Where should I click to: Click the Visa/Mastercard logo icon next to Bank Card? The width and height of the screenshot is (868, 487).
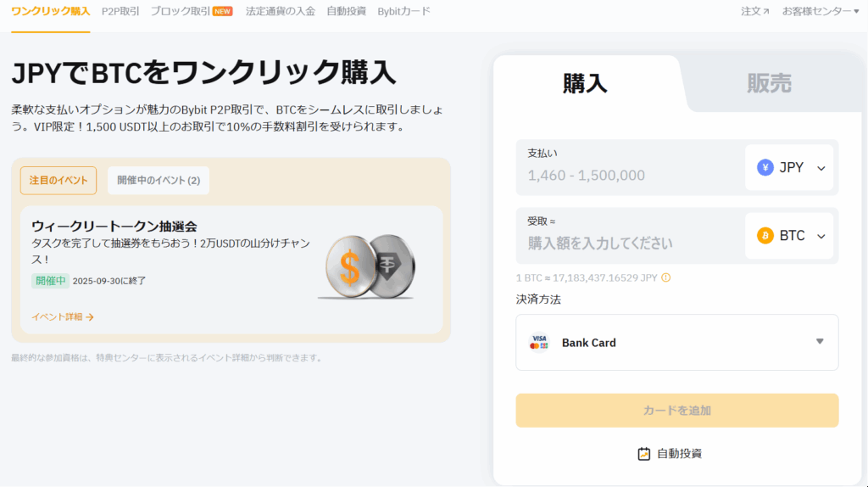click(538, 343)
